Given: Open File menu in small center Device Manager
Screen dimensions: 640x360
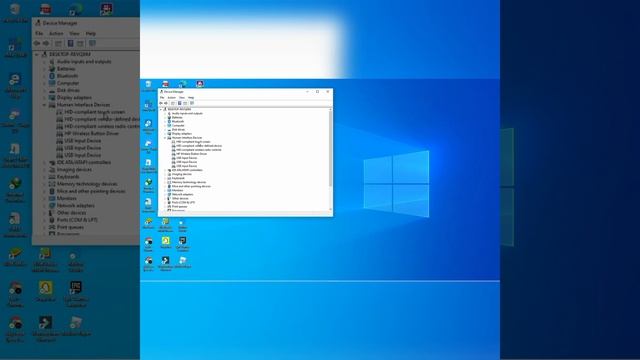Looking at the screenshot, I should coord(162,98).
